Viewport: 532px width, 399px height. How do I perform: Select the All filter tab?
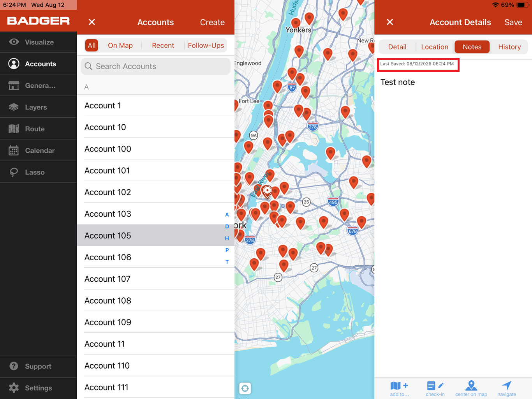92,45
